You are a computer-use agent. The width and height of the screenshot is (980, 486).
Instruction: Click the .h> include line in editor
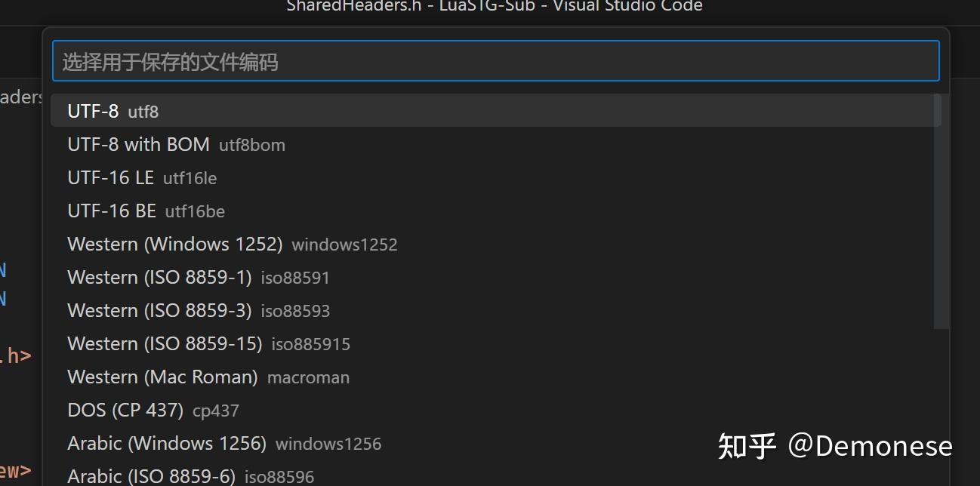point(16,355)
